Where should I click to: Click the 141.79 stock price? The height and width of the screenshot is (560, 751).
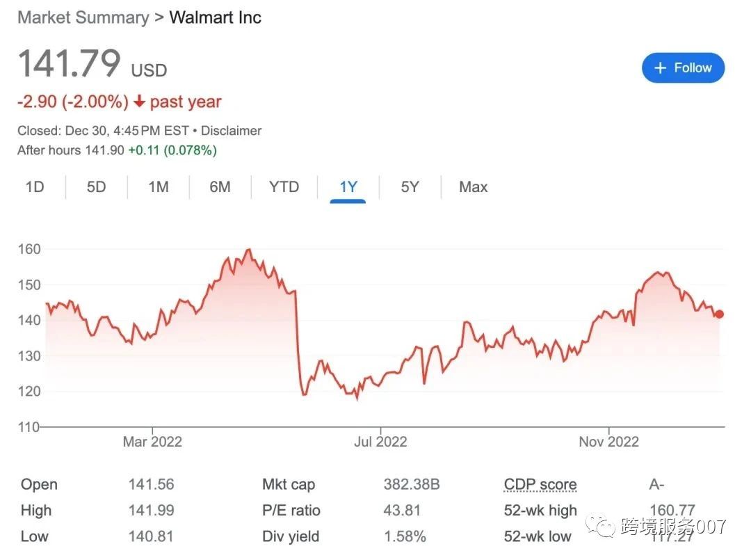point(69,65)
